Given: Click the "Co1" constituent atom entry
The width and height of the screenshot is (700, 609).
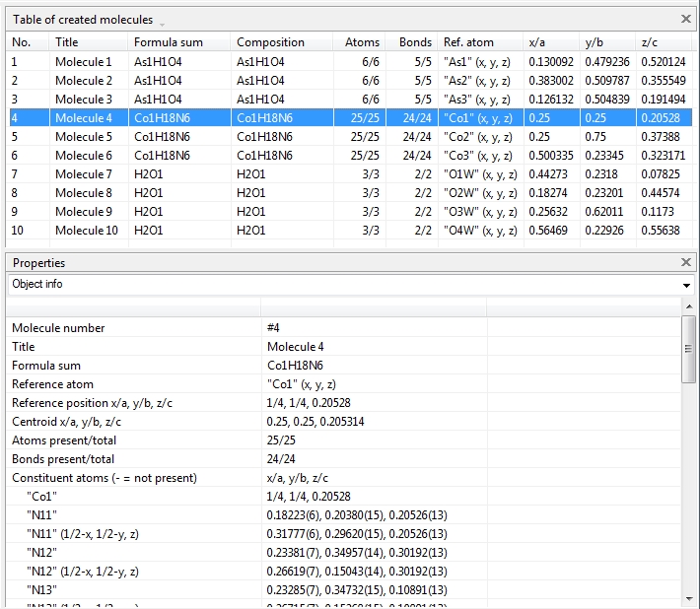Looking at the screenshot, I should click(42, 497).
